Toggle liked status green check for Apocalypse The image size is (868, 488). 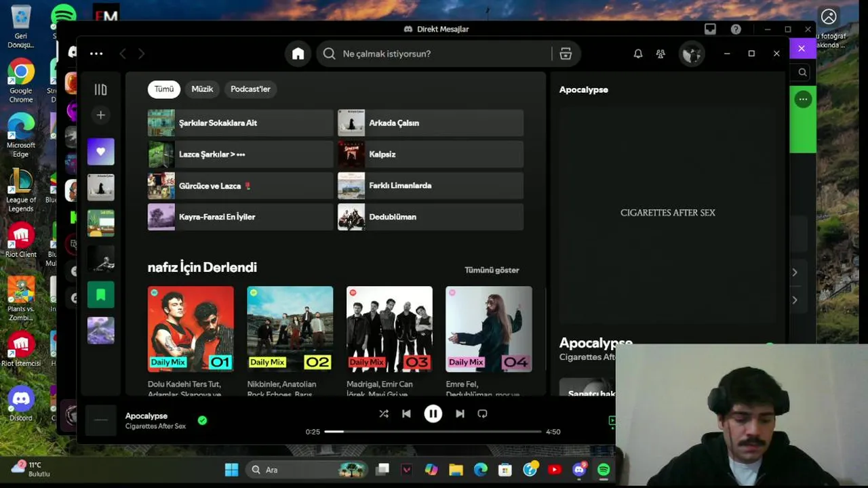point(202,420)
